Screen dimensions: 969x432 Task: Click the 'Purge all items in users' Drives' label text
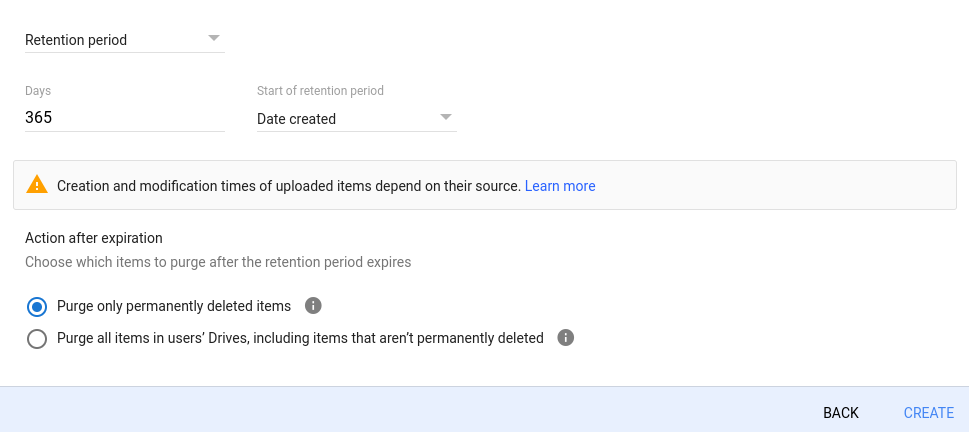click(x=300, y=338)
